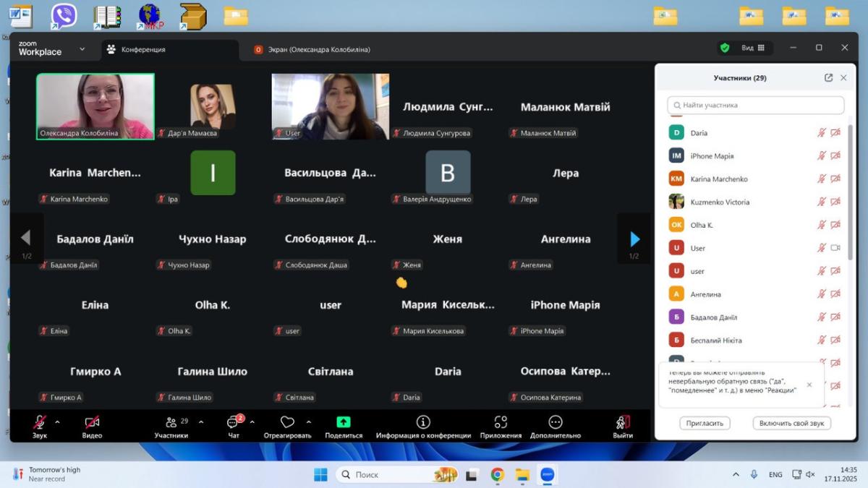Click the Share screen green icon
This screenshot has width=868, height=488.
click(344, 422)
